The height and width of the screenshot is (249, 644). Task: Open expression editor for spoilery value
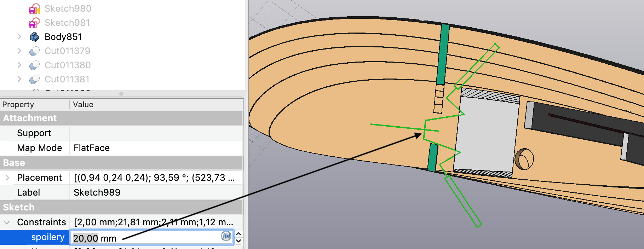(x=226, y=236)
